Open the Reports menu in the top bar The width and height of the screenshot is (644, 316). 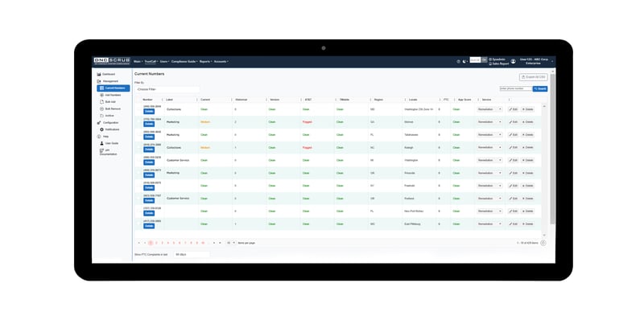[x=206, y=62]
